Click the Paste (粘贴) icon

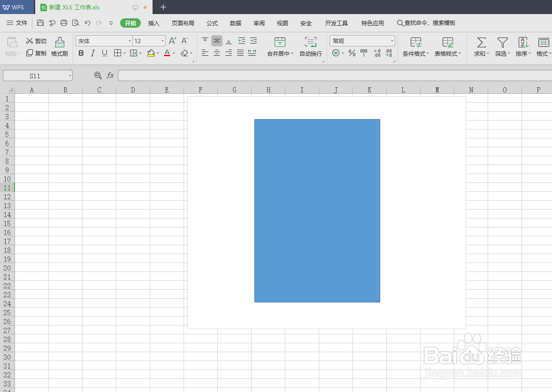(12, 43)
